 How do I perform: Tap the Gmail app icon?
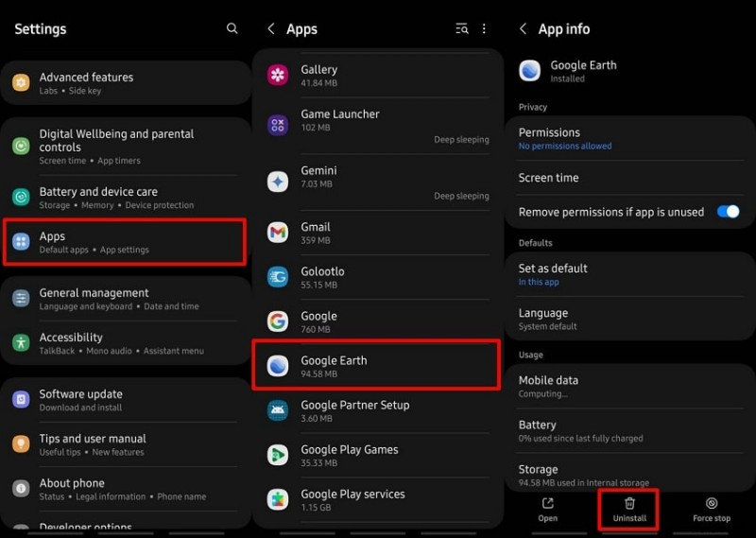pyautogui.click(x=278, y=233)
